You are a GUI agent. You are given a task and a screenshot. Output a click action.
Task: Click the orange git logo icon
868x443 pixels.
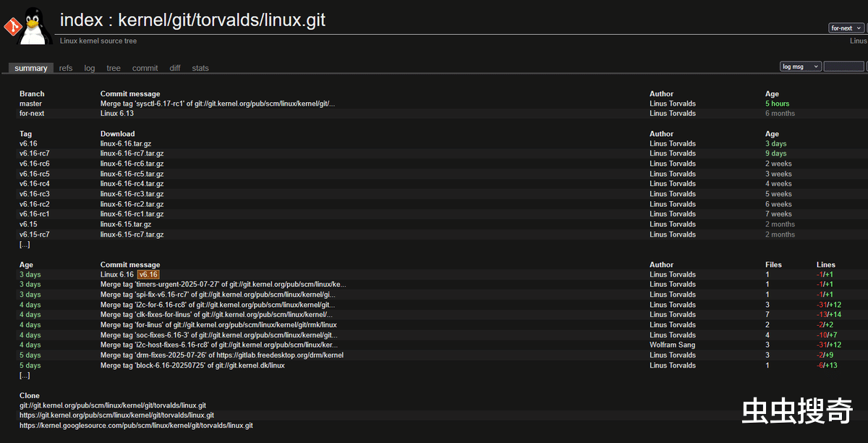click(11, 28)
